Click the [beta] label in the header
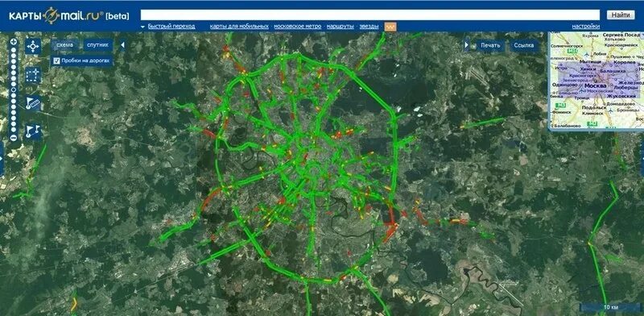This screenshot has height=316, width=644. [x=117, y=16]
